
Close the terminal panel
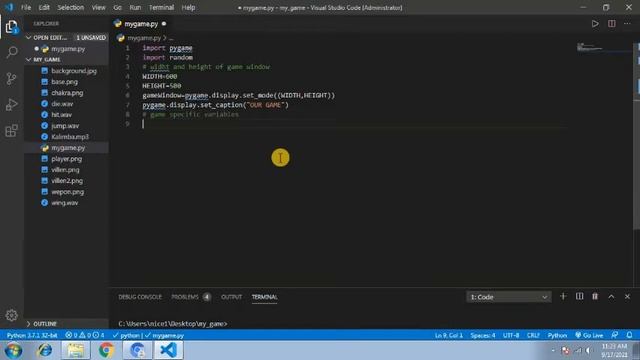(x=627, y=296)
